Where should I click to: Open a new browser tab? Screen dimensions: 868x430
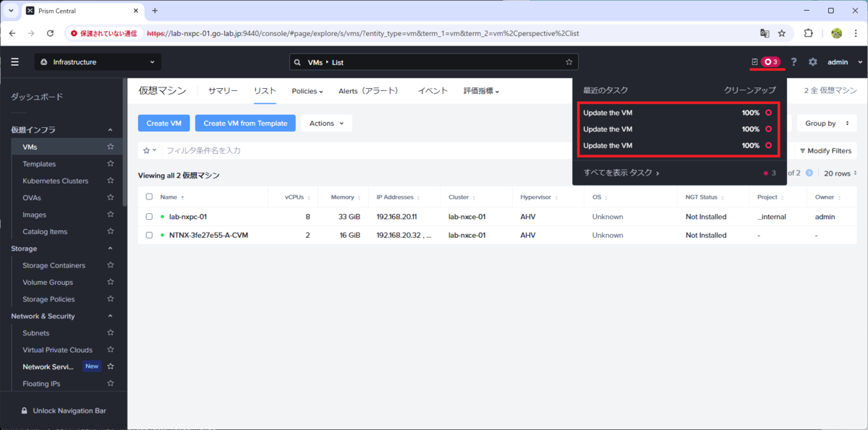coord(155,10)
